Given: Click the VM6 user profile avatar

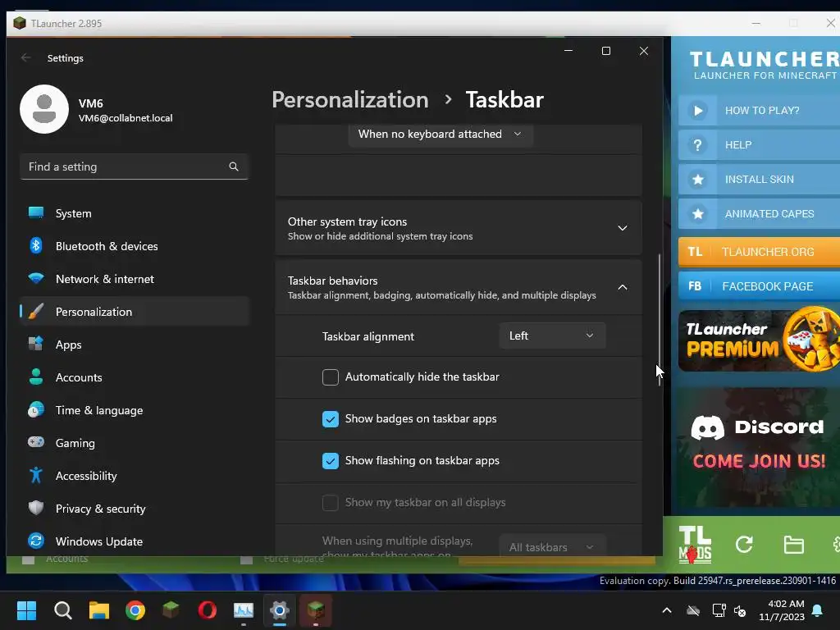Looking at the screenshot, I should [44, 109].
